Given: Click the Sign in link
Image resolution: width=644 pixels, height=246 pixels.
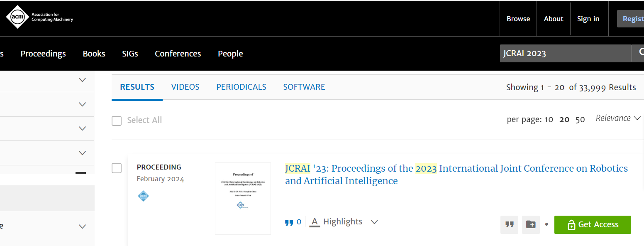Looking at the screenshot, I should pyautogui.click(x=588, y=19).
